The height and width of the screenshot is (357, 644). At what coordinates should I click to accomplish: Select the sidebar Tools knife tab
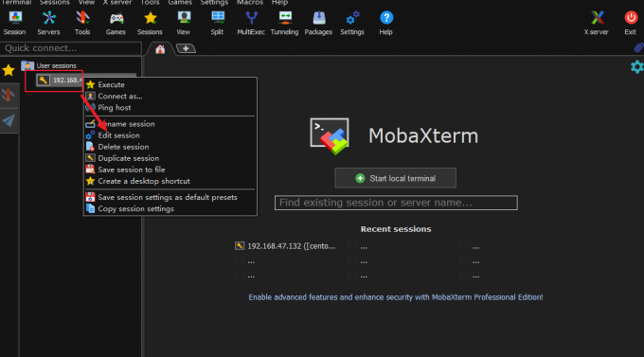[9, 95]
